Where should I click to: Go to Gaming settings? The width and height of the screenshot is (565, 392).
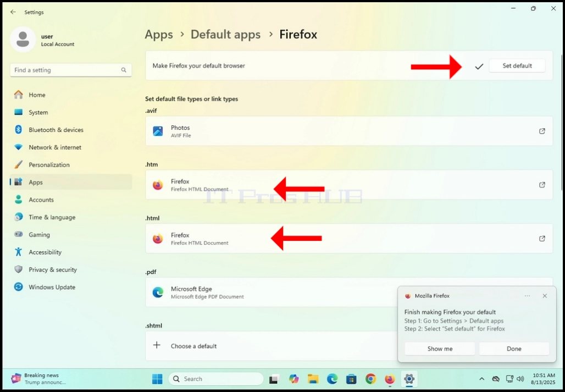pos(70,235)
